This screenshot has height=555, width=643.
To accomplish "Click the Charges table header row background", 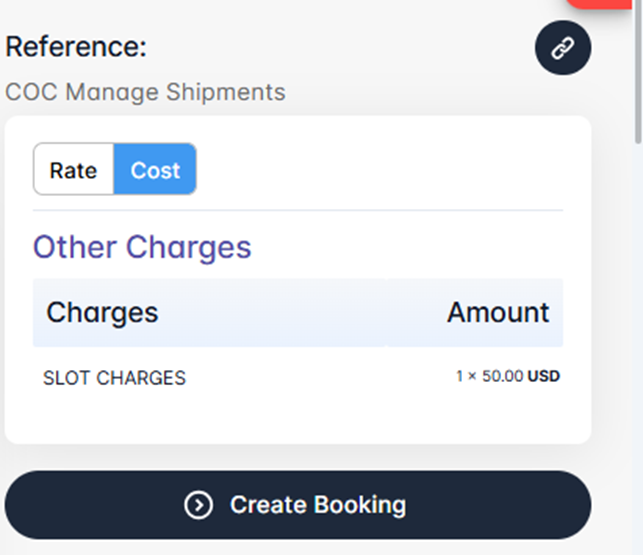I will [x=300, y=312].
